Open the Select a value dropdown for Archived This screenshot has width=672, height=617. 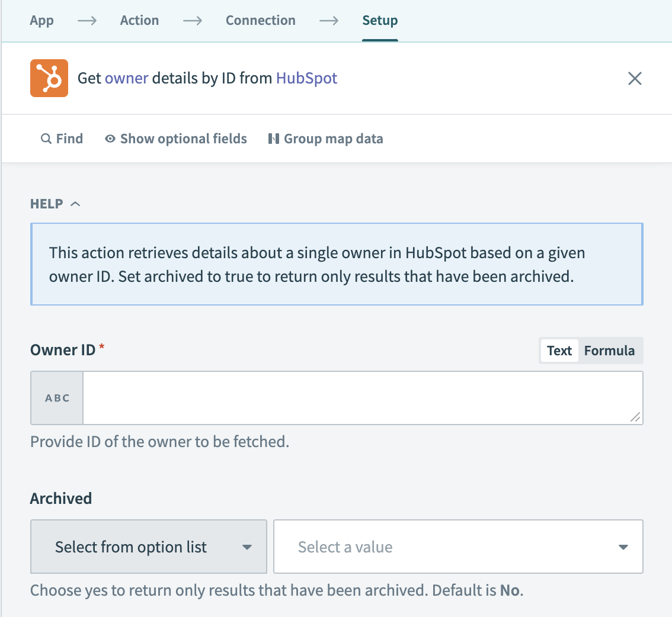coord(458,547)
